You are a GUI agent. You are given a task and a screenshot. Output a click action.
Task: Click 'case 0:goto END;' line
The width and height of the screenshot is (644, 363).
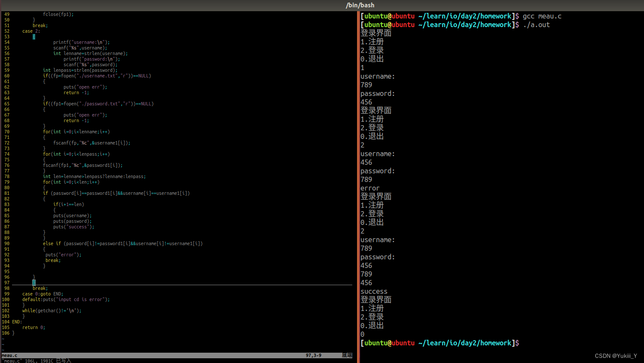(x=43, y=294)
